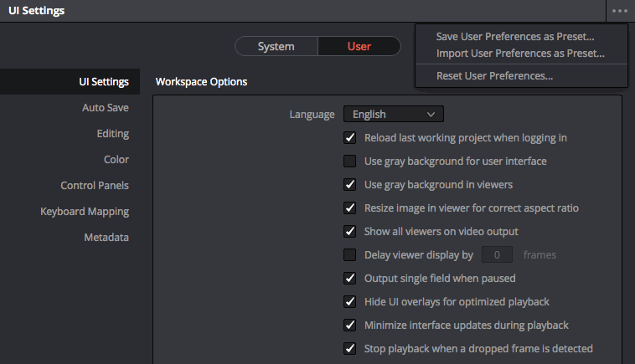Disable Show all viewers on video output

(350, 232)
